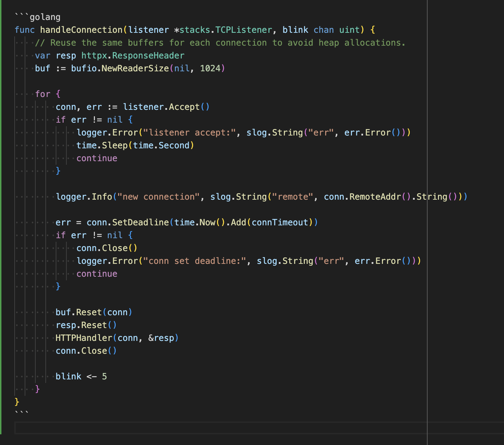
Task: Click the empty input line below code fence
Action: pos(259,428)
